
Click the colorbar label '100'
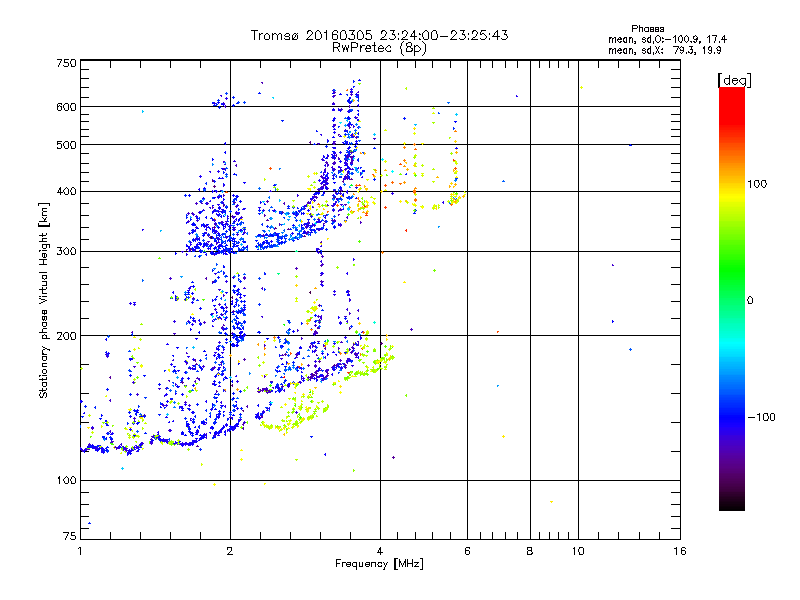click(x=757, y=184)
